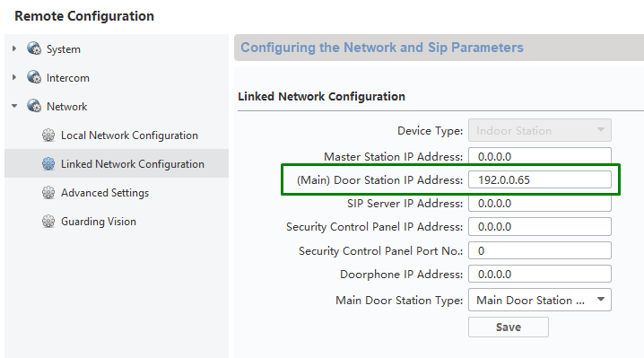Screen dimensions: 644x358
Task: Click the SIP Server IP Address field
Action: click(540, 204)
